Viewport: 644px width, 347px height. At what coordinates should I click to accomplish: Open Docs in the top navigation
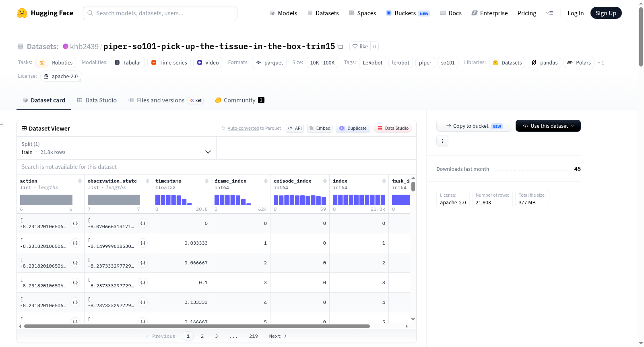tap(451, 13)
